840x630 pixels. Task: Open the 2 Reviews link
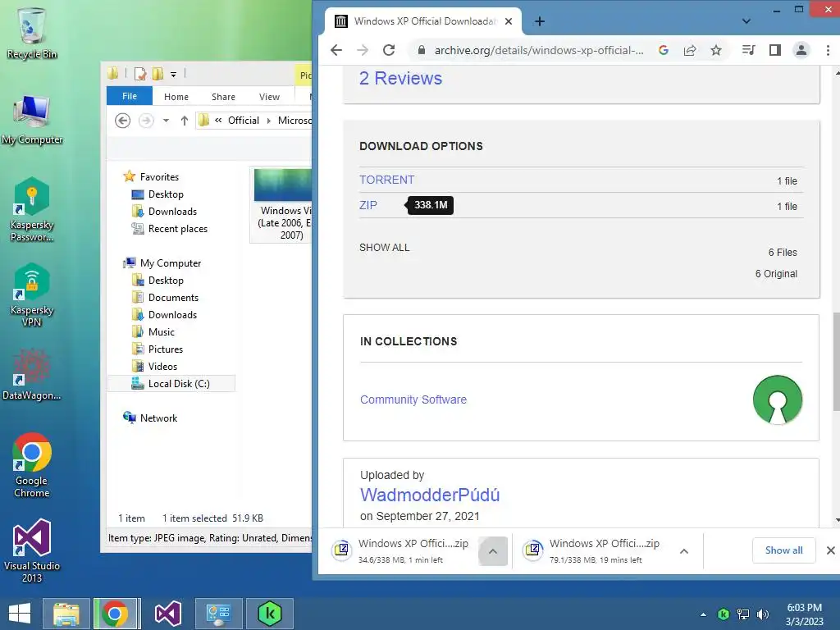[400, 78]
